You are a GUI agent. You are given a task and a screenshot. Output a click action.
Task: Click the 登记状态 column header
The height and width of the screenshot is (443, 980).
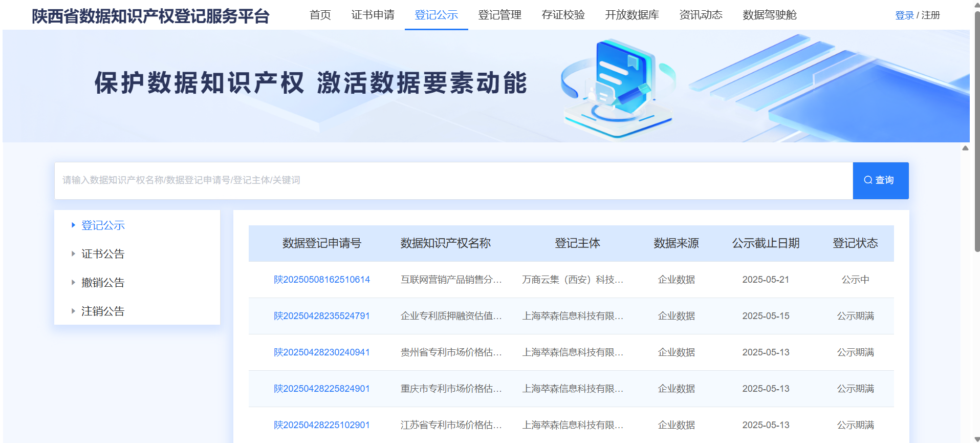(856, 243)
